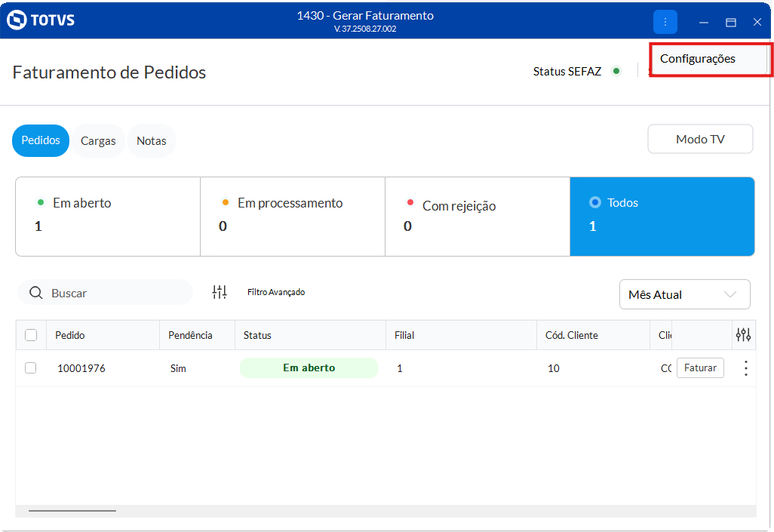
Task: Click the advanced filter sliders icon
Action: pyautogui.click(x=220, y=292)
